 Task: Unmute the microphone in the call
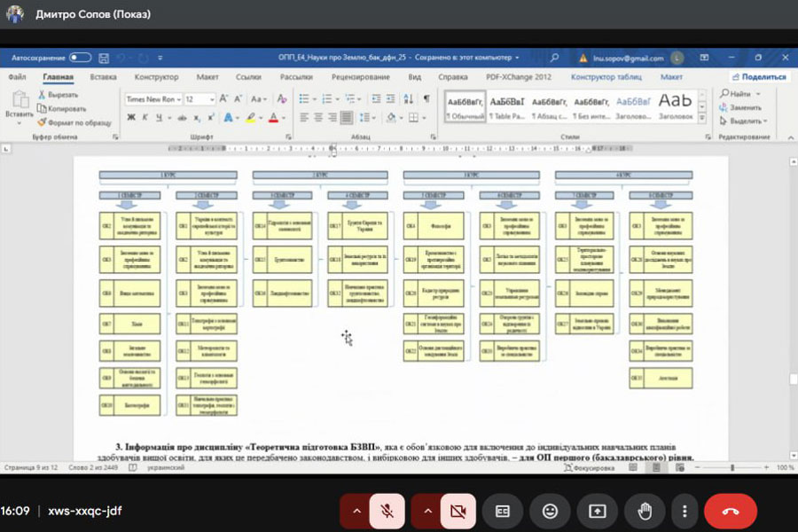click(387, 511)
